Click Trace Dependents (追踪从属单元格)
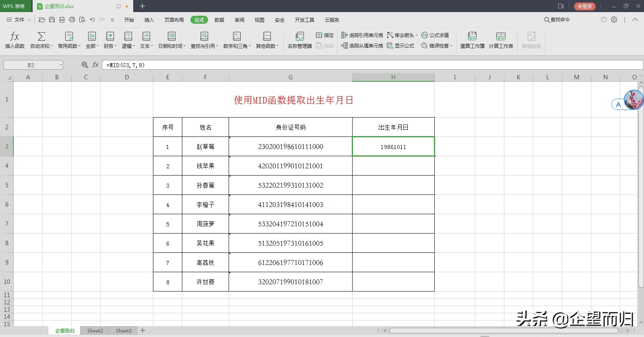 click(x=362, y=46)
